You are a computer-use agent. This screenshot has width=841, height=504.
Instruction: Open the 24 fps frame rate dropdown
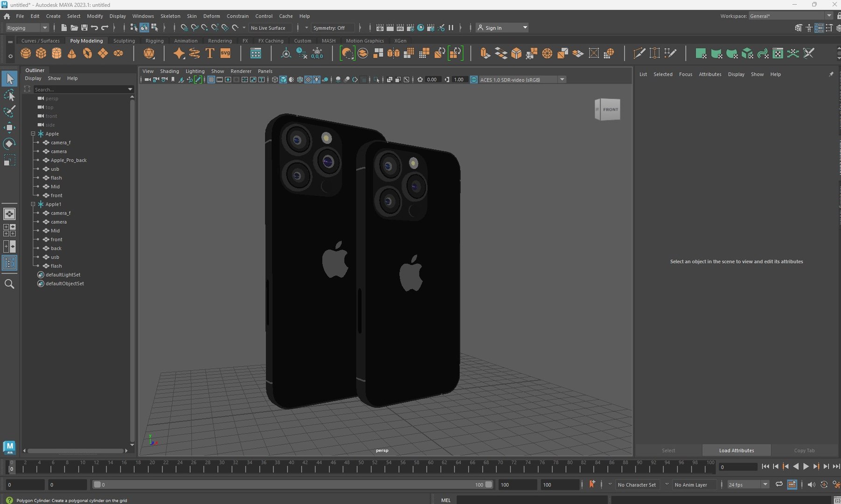pyautogui.click(x=748, y=485)
